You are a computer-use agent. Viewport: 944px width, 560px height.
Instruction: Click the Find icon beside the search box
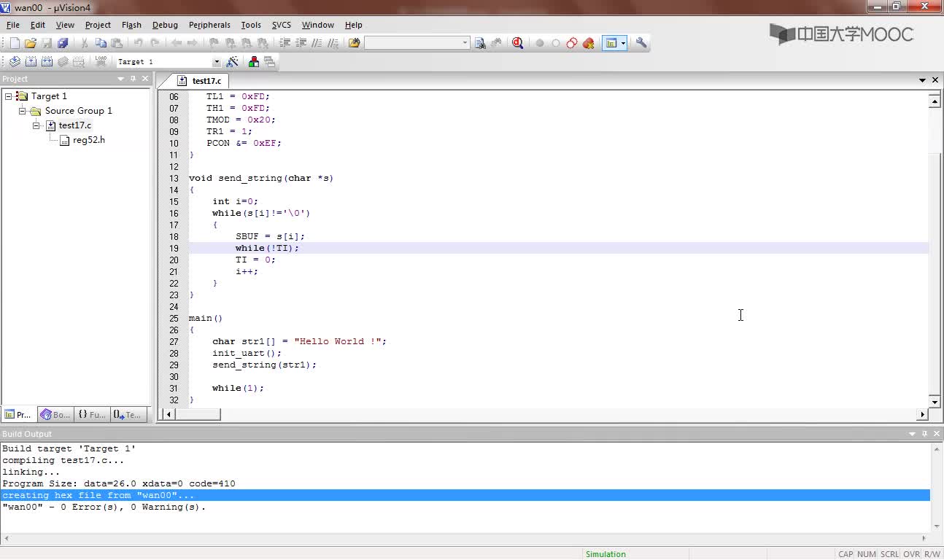tap(480, 43)
